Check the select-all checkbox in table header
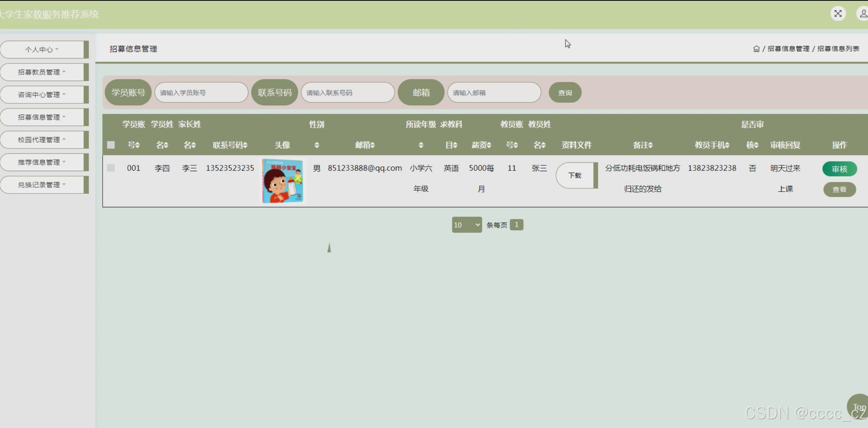 click(111, 145)
